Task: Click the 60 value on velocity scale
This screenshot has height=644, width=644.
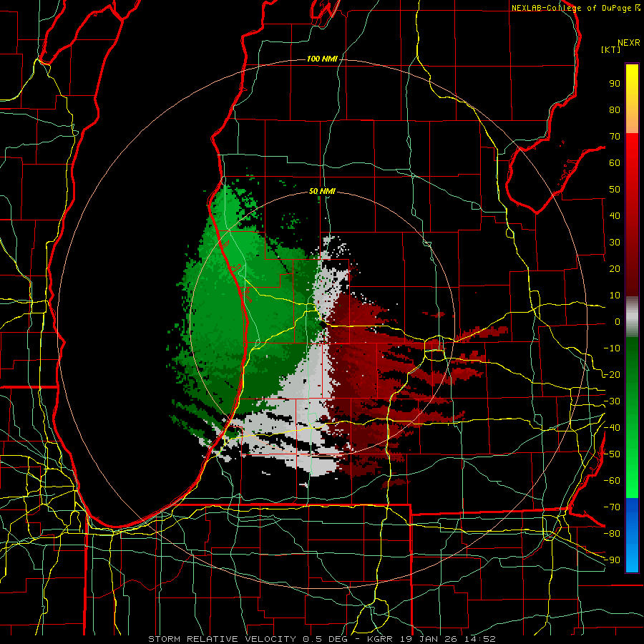Action: [x=615, y=163]
